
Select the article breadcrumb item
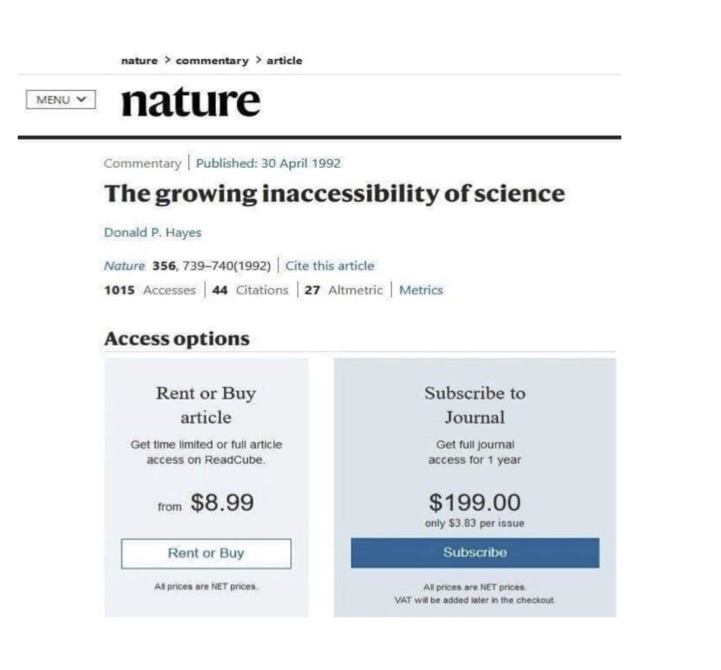(x=284, y=61)
